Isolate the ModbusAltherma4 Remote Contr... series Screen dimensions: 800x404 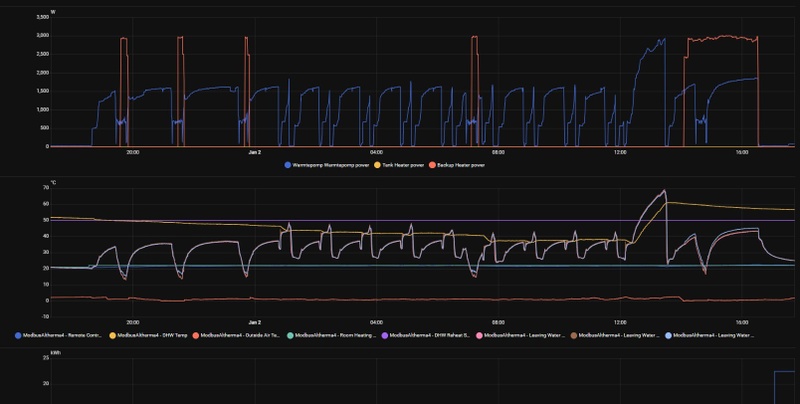coord(62,336)
